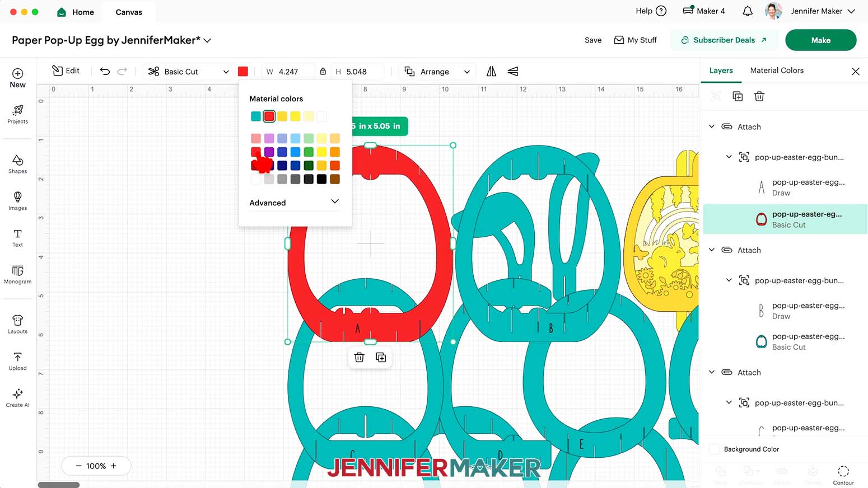The height and width of the screenshot is (488, 868).
Task: Switch to the Canvas tab
Action: (129, 12)
